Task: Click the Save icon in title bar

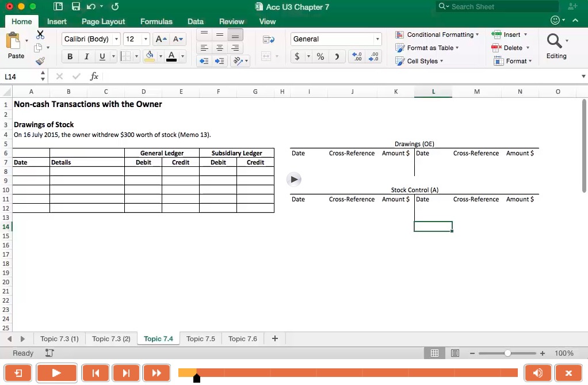Action: pos(75,7)
